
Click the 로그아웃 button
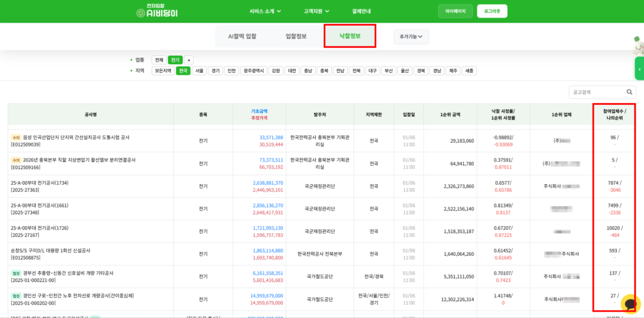click(492, 11)
